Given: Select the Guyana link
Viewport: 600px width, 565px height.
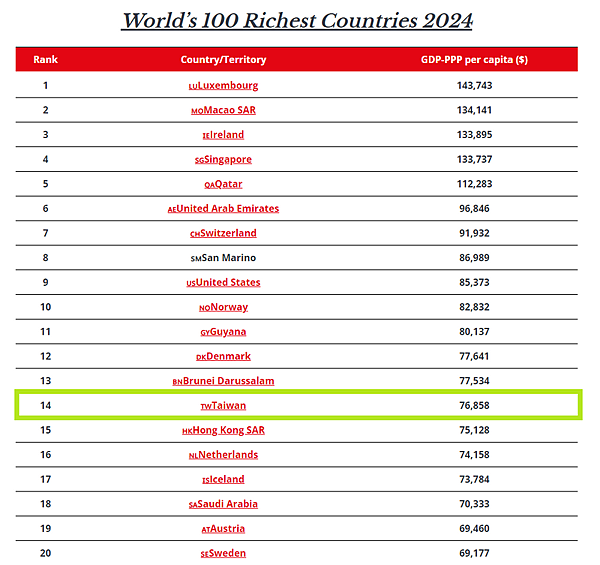Looking at the screenshot, I should tap(227, 332).
